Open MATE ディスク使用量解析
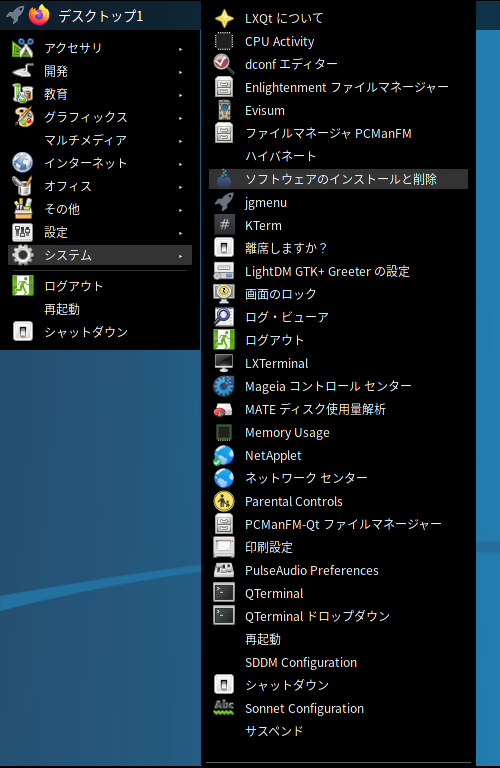Viewport: 500px width, 768px height. coord(338,409)
